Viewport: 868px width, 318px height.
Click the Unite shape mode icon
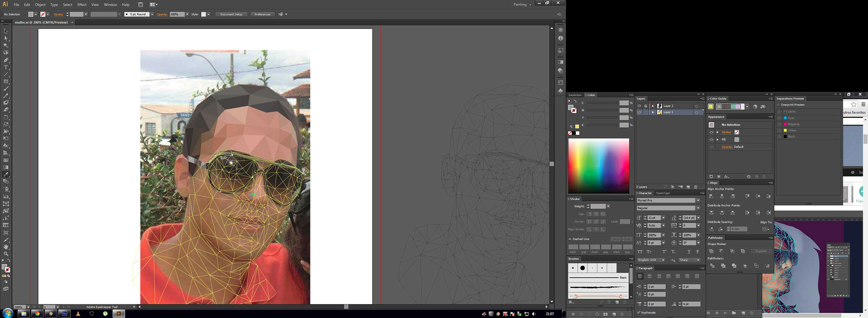[x=711, y=251]
